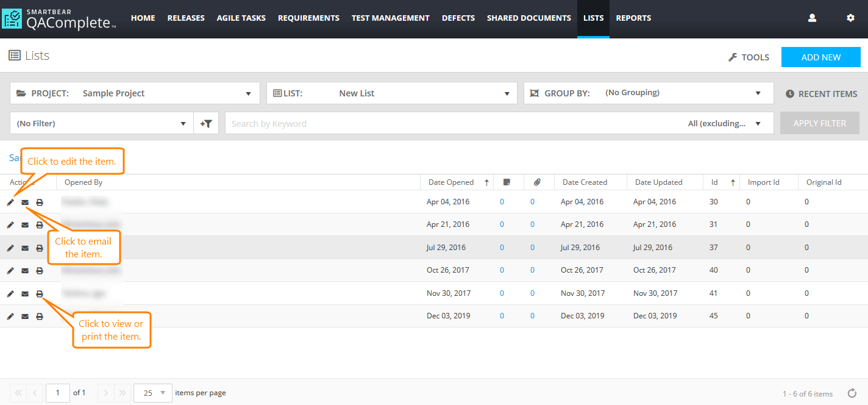Switch to the Defects tab
The image size is (868, 405).
458,18
